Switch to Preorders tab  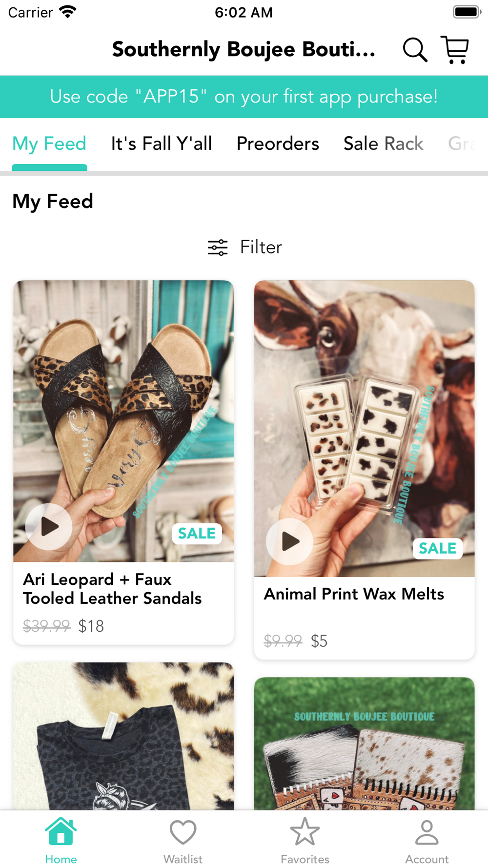278,144
